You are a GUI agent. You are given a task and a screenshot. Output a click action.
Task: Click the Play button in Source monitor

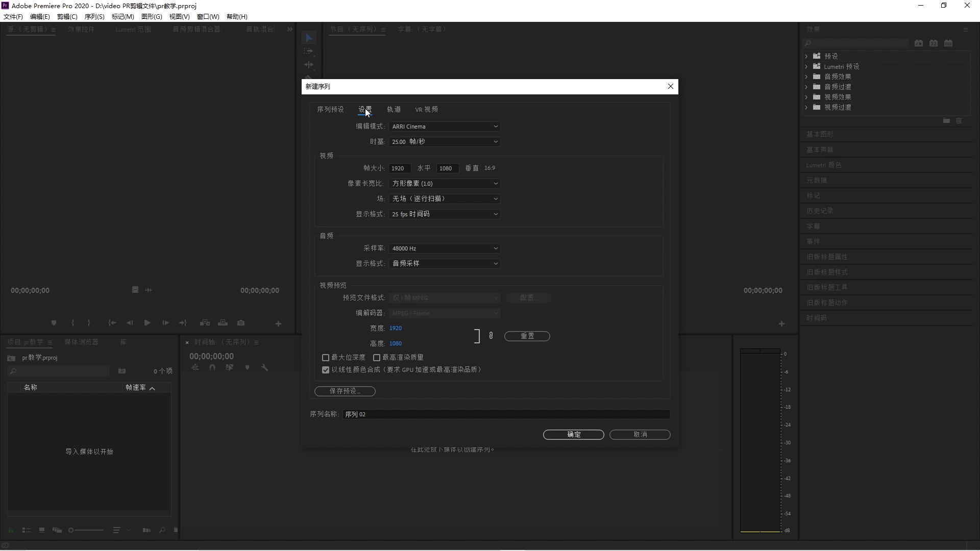(147, 323)
